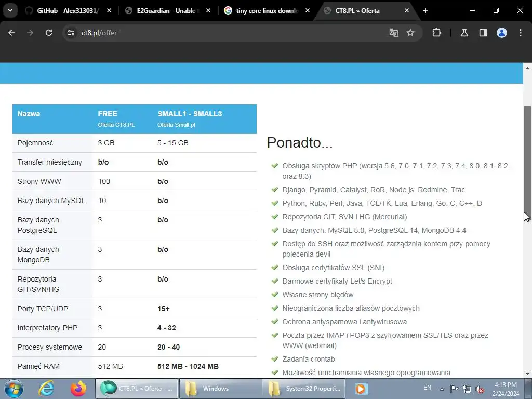Toggle the side panel icon

click(x=483, y=33)
